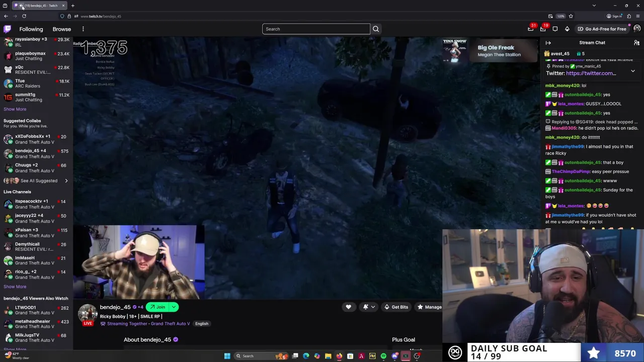Click the English language tag
This screenshot has height=362, width=644.
tap(202, 324)
